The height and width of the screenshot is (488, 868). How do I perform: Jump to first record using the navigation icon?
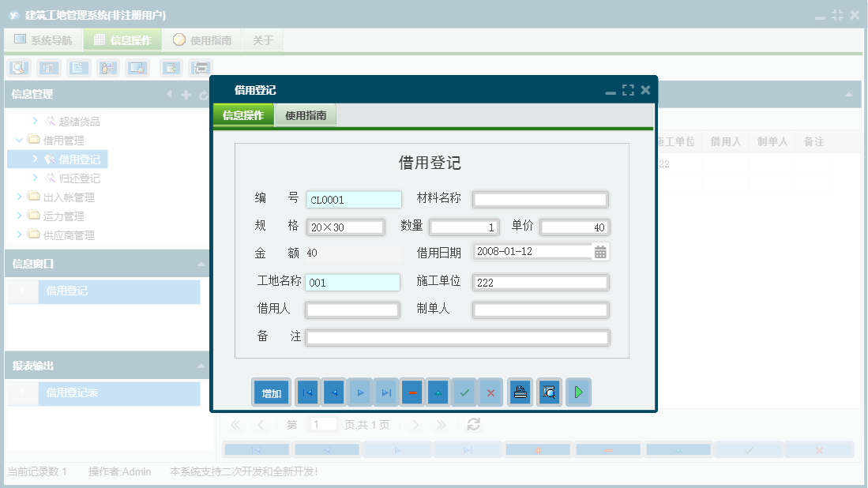click(306, 392)
